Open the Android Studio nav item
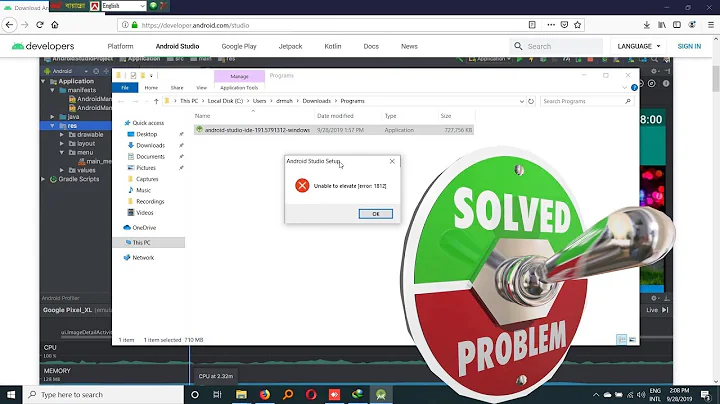The image size is (720, 404). 177,46
